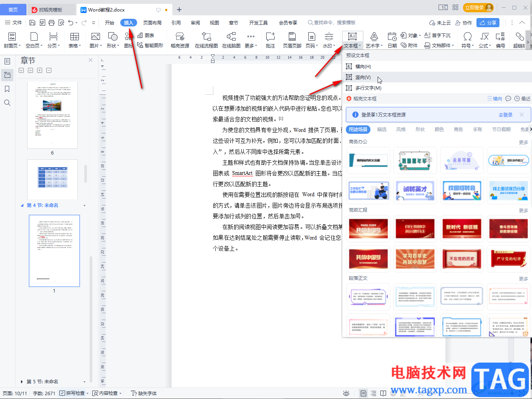The width and height of the screenshot is (532, 399).
Task: Open 找稻壳模板 tab in title bar
Action: point(51,10)
